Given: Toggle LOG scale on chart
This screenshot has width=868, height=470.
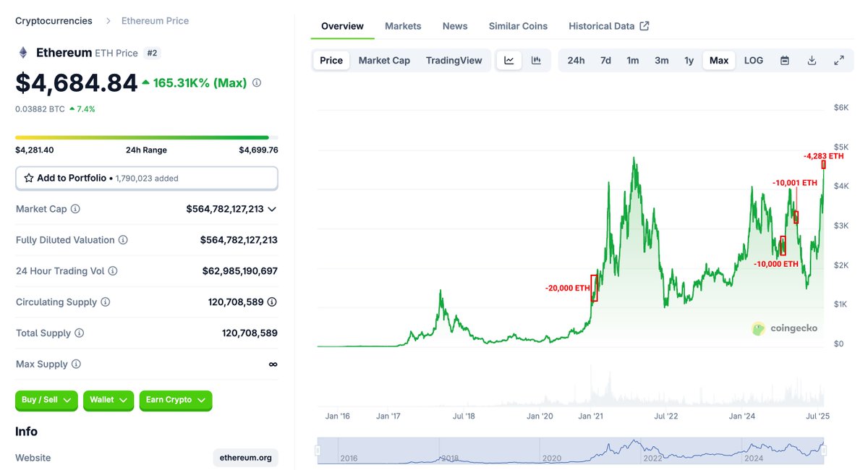Looking at the screenshot, I should (x=754, y=60).
